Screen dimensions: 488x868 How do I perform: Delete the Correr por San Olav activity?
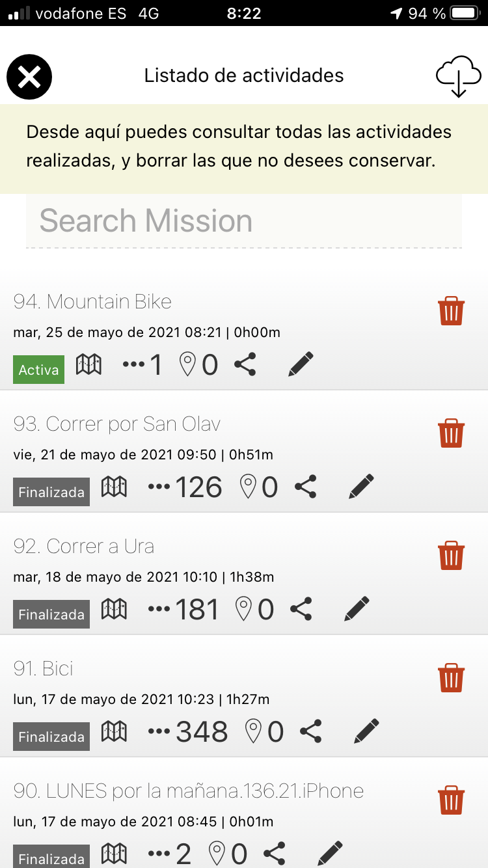[x=451, y=433]
